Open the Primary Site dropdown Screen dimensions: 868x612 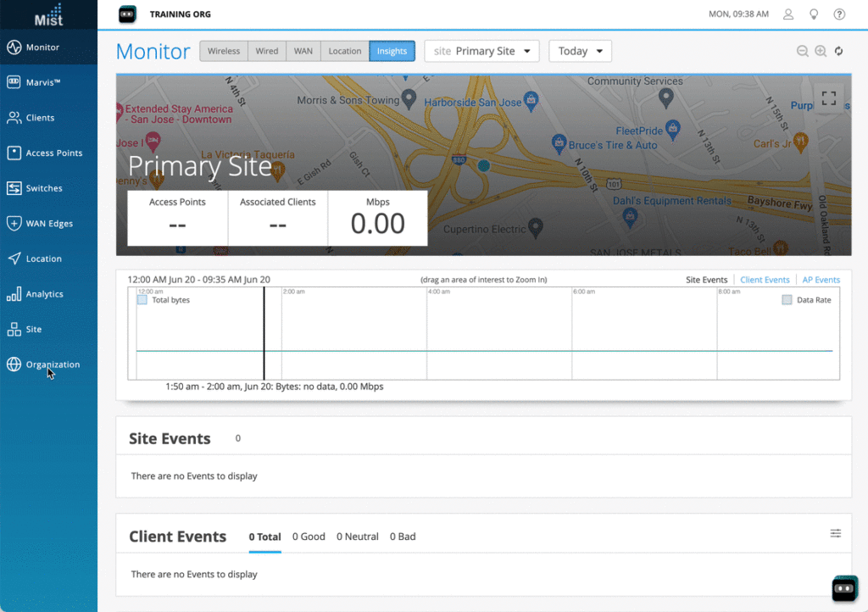click(481, 51)
